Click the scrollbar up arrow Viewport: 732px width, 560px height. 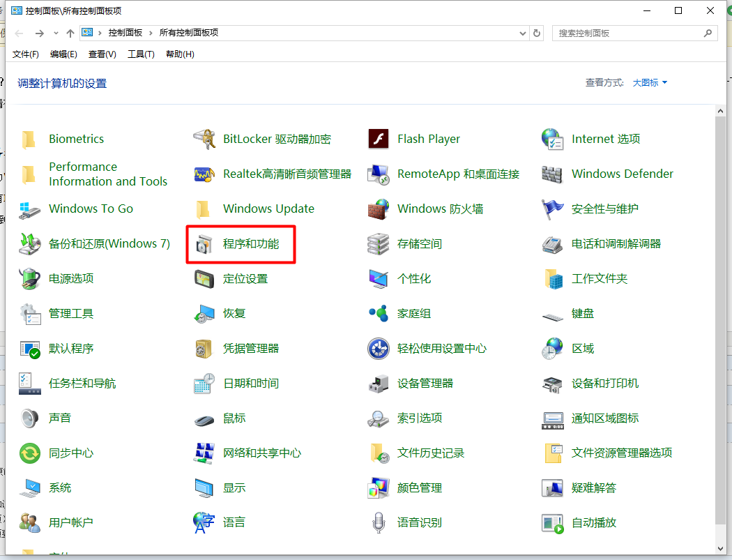(x=720, y=111)
